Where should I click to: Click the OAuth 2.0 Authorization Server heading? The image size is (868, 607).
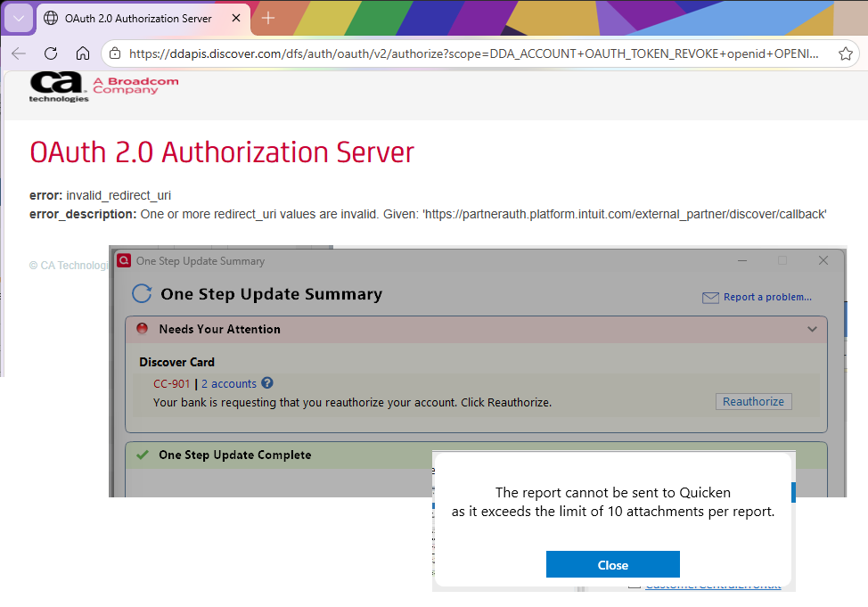tap(221, 152)
